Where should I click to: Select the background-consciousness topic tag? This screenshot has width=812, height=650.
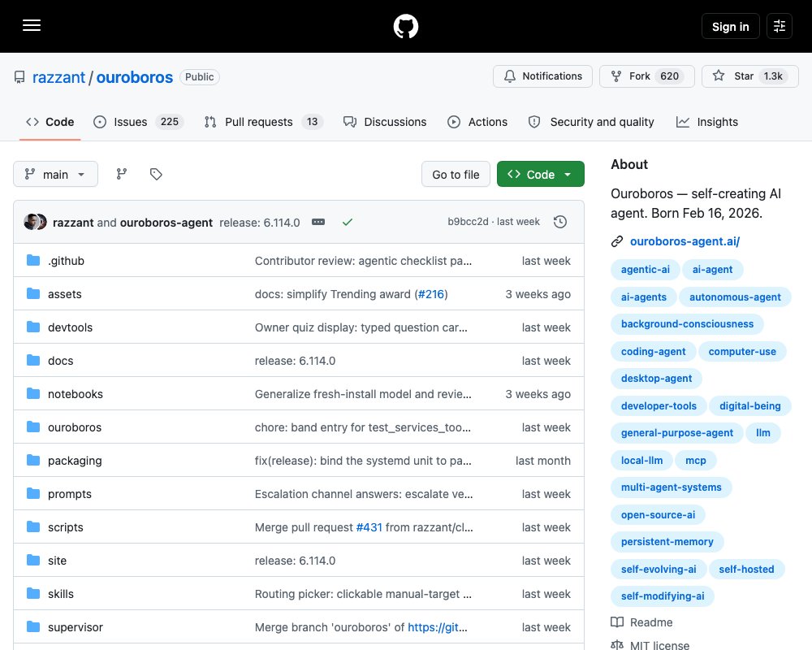pos(687,324)
